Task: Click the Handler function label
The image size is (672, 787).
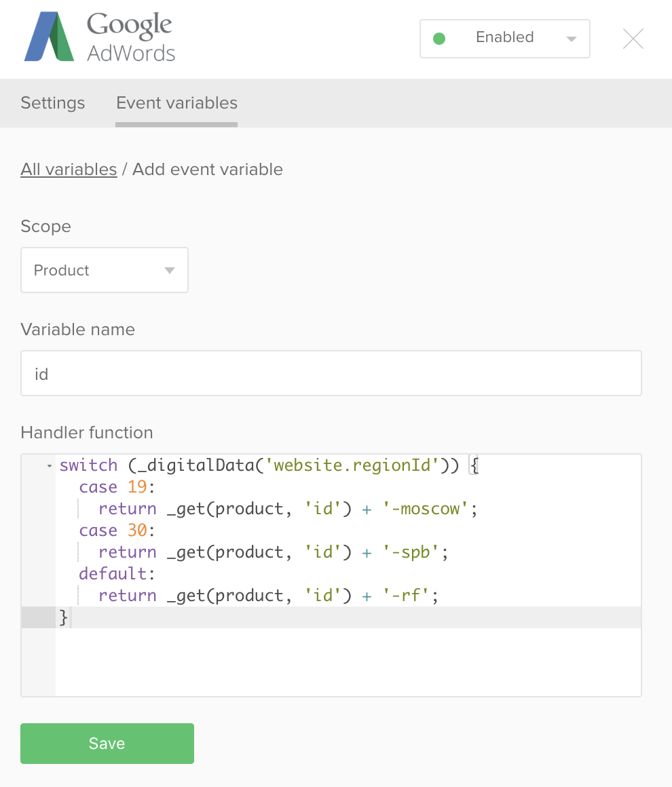Action: point(87,433)
